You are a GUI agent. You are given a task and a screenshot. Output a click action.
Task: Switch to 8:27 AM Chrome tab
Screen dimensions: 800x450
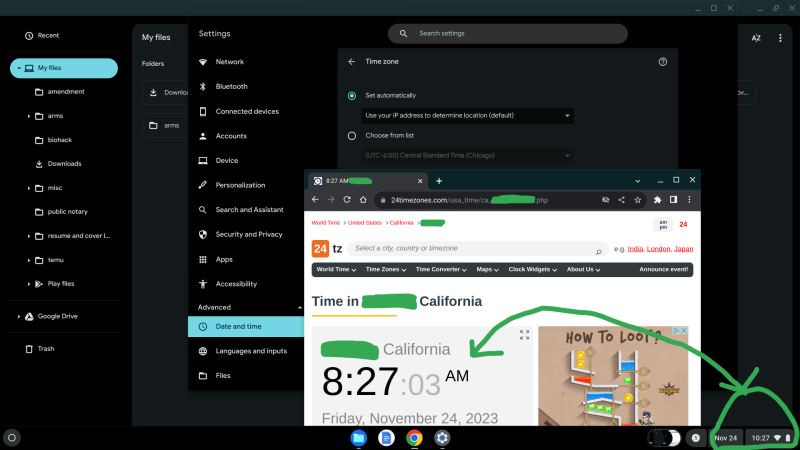coord(367,181)
